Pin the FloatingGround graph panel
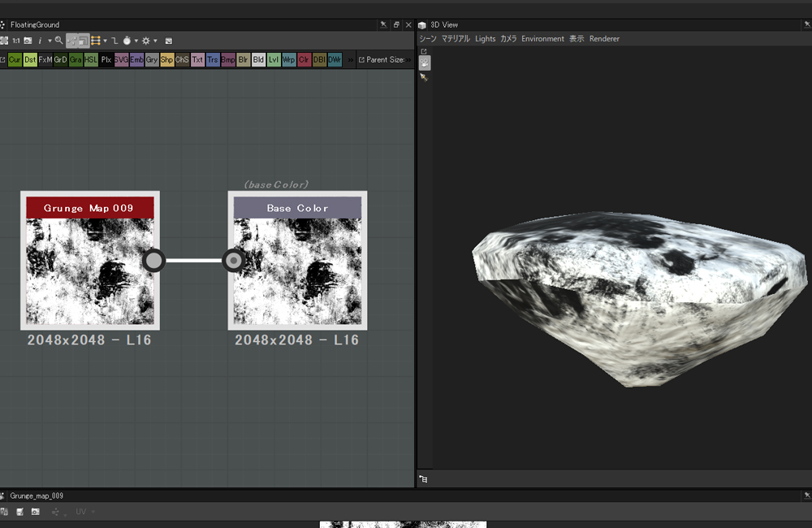This screenshot has height=528, width=812. [x=383, y=24]
